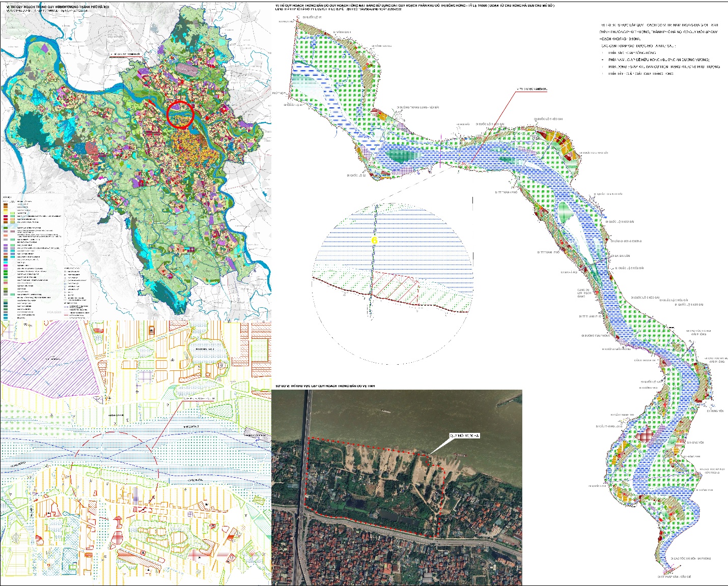
Task: Click the 'ĐI PHÁP VÂN - CẦU GIẼ' label
Action: (x=674, y=577)
